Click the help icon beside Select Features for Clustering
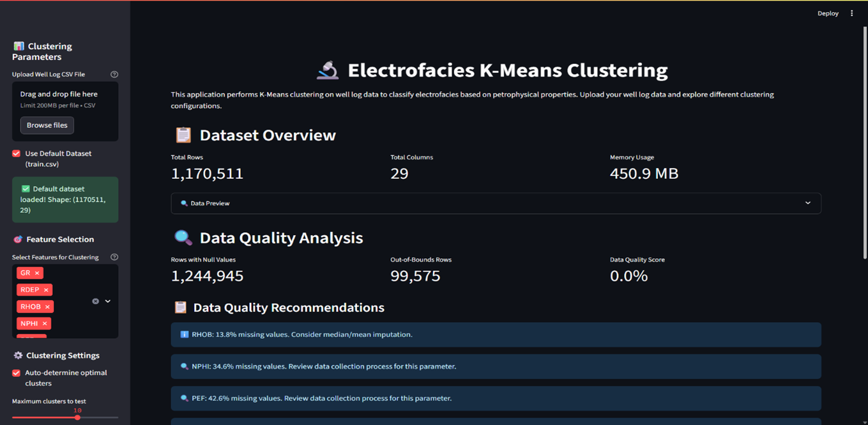868x425 pixels. (114, 256)
